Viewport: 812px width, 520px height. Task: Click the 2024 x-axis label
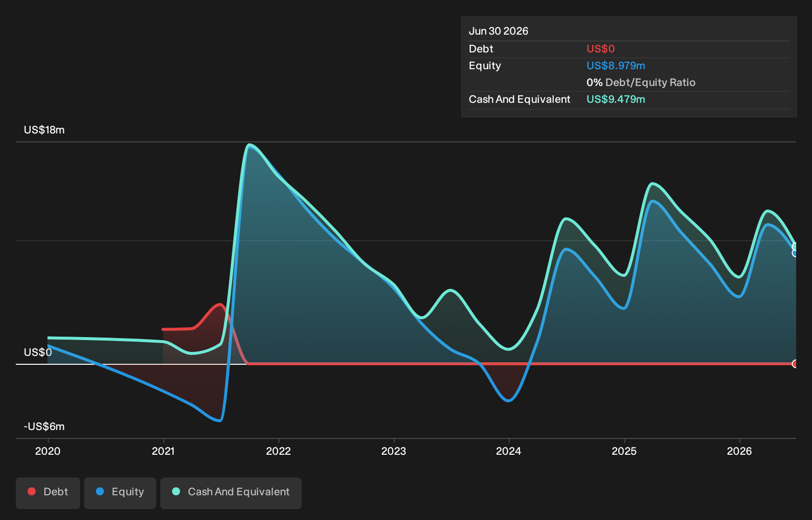509,451
